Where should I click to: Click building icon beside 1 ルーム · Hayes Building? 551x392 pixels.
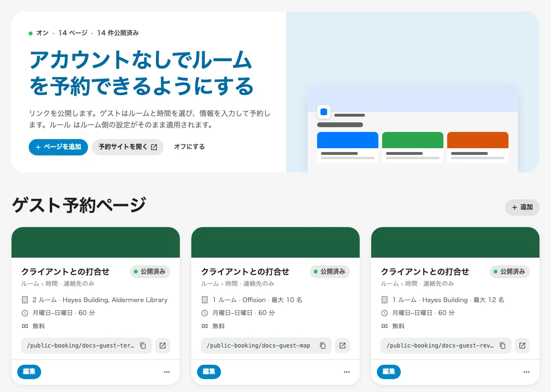click(385, 300)
